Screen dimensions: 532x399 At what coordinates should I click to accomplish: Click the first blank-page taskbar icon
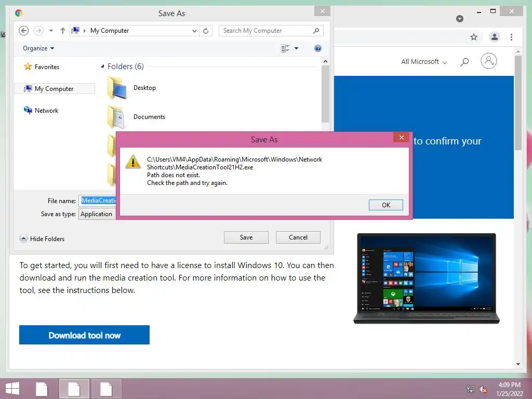point(42,389)
